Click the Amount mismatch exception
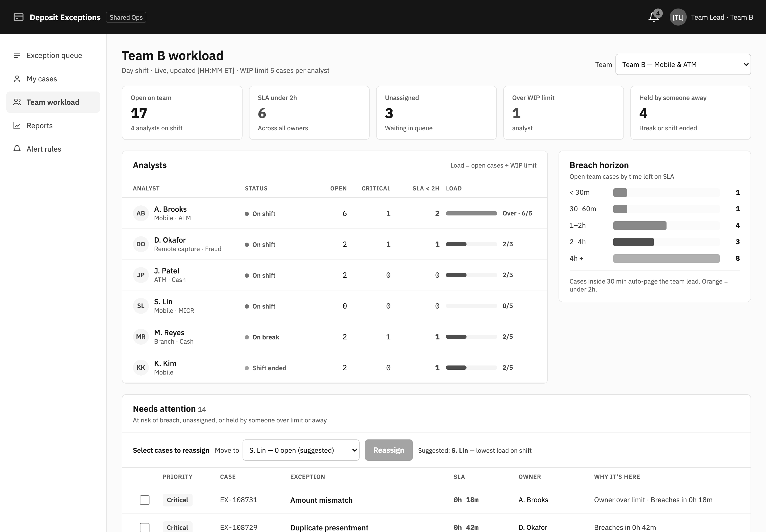The image size is (766, 532). [321, 500]
